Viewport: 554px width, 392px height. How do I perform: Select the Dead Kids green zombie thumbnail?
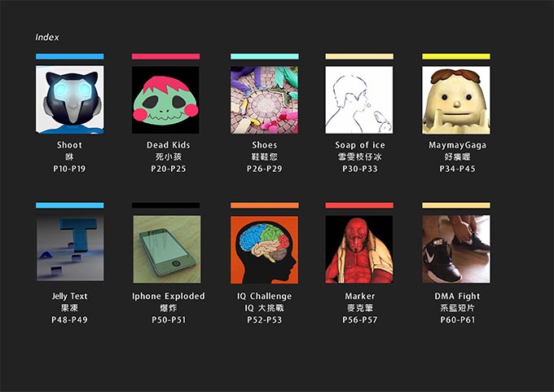(x=165, y=99)
